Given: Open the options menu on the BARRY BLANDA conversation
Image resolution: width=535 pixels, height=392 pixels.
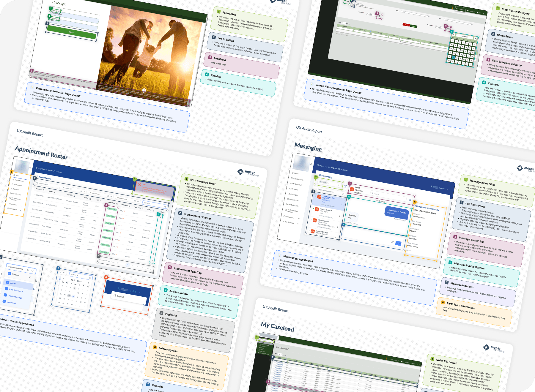Looking at the screenshot, I should 340,215.
